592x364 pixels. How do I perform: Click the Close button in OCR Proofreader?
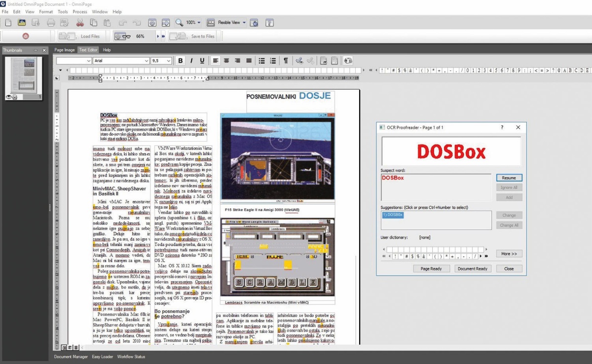pos(509,269)
